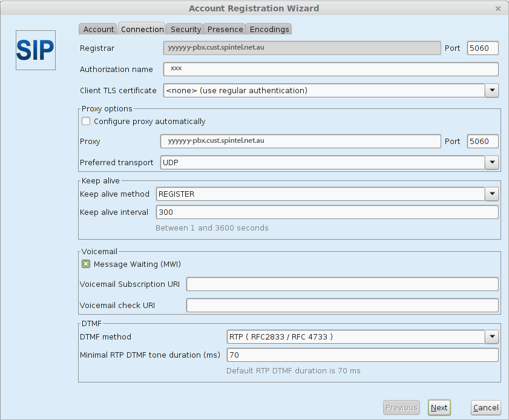
Task: Click the 'Keep alive' group label
Action: coord(100,181)
